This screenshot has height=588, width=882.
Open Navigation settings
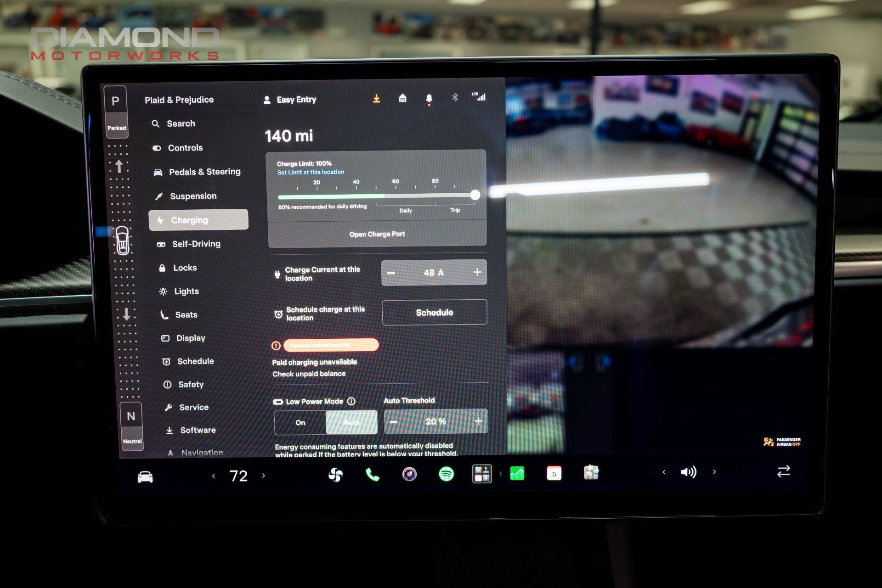[x=195, y=453]
